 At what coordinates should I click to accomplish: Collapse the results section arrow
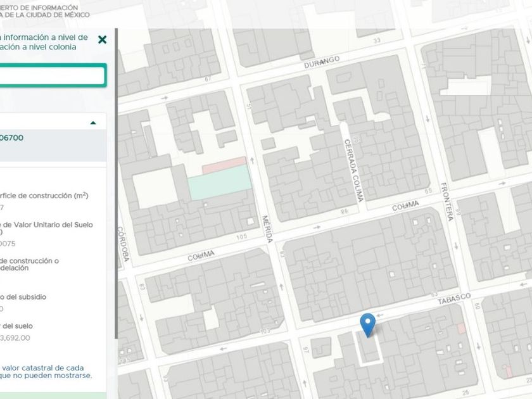point(93,122)
